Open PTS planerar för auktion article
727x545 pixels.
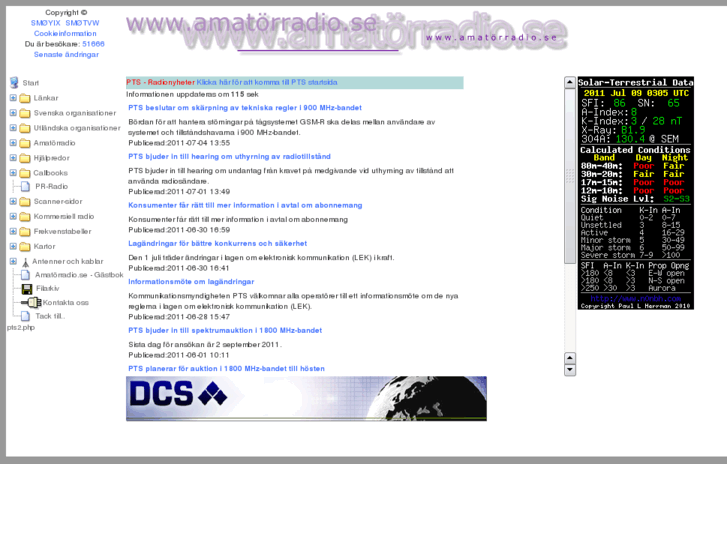point(226,368)
